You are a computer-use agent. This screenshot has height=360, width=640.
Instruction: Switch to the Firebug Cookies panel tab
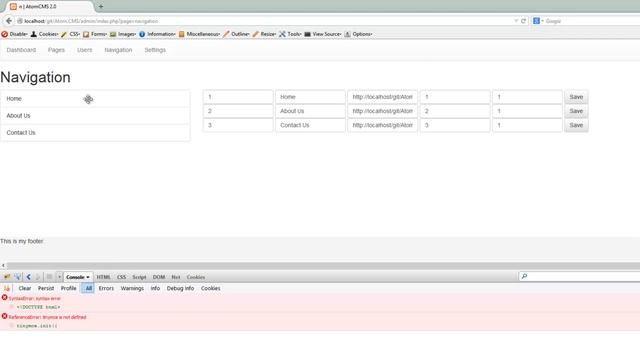point(196,277)
